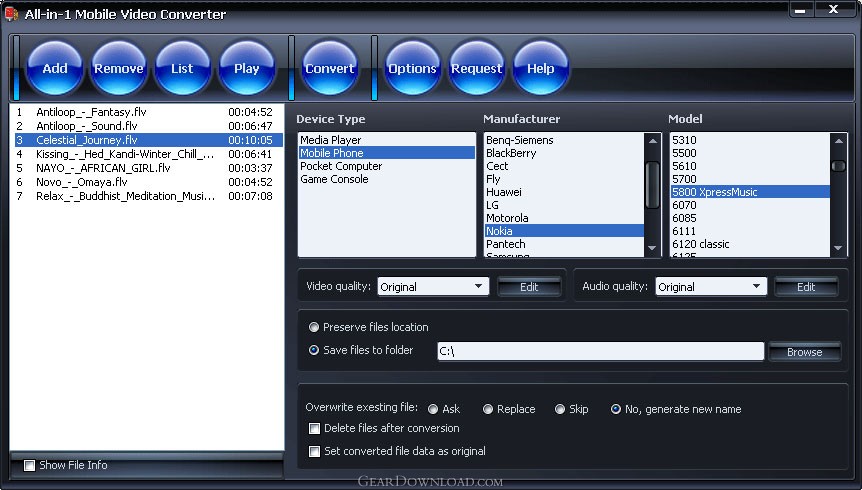Viewport: 862px width, 490px height.
Task: Open the Video quality dropdown
Action: pos(433,287)
